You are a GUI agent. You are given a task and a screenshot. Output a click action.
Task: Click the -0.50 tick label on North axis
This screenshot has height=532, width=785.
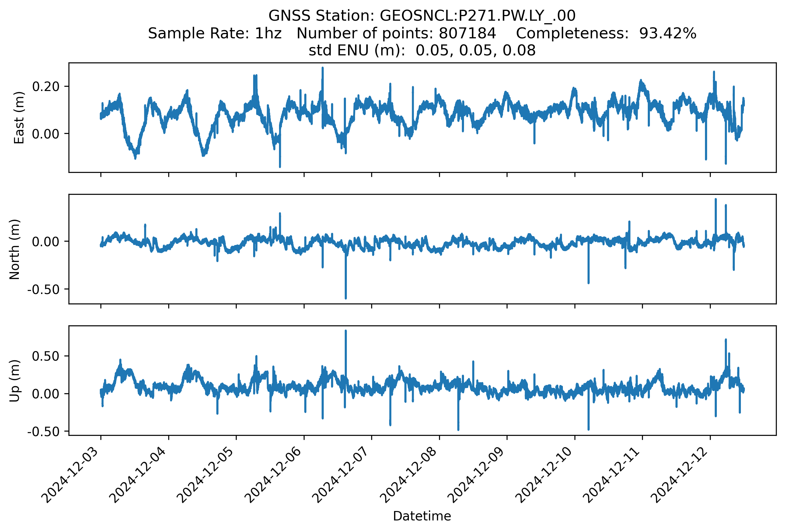pyautogui.click(x=44, y=289)
